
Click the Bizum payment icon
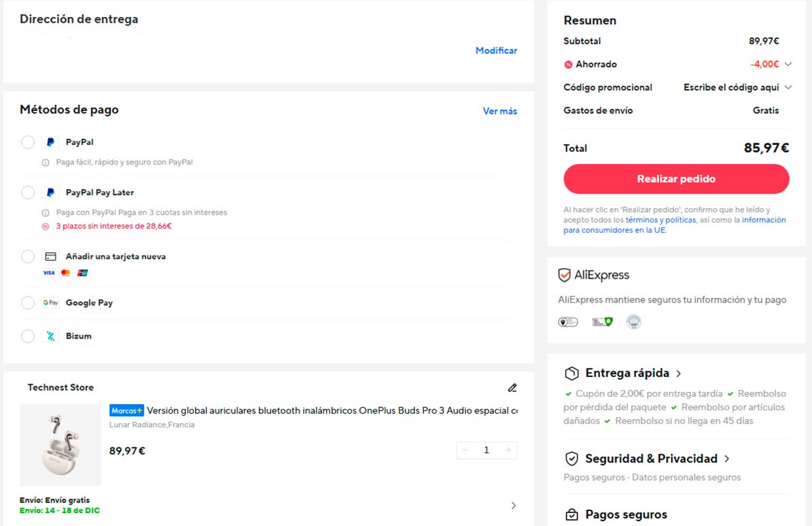(50, 336)
